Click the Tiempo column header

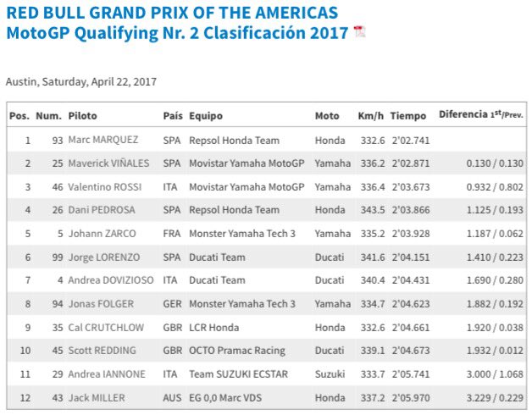[407, 116]
